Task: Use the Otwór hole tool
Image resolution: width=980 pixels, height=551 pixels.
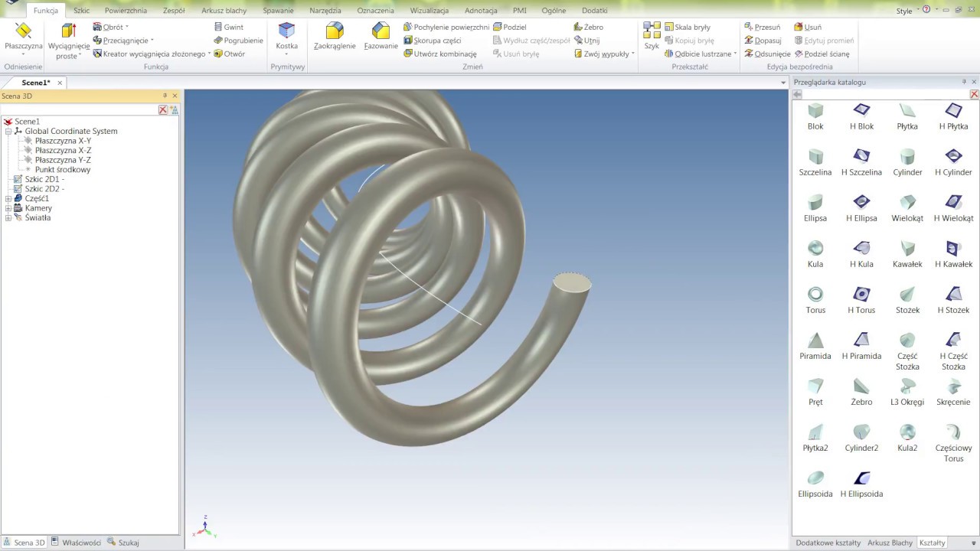Action: click(230, 54)
